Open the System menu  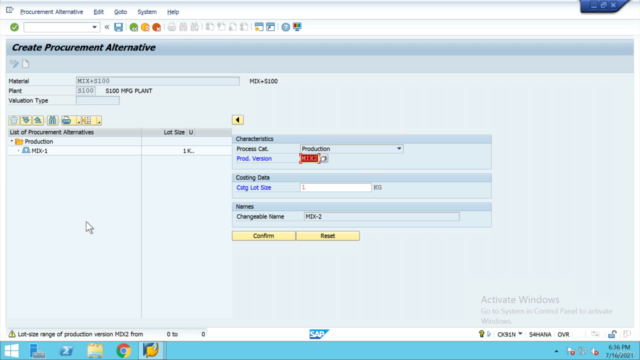(147, 12)
